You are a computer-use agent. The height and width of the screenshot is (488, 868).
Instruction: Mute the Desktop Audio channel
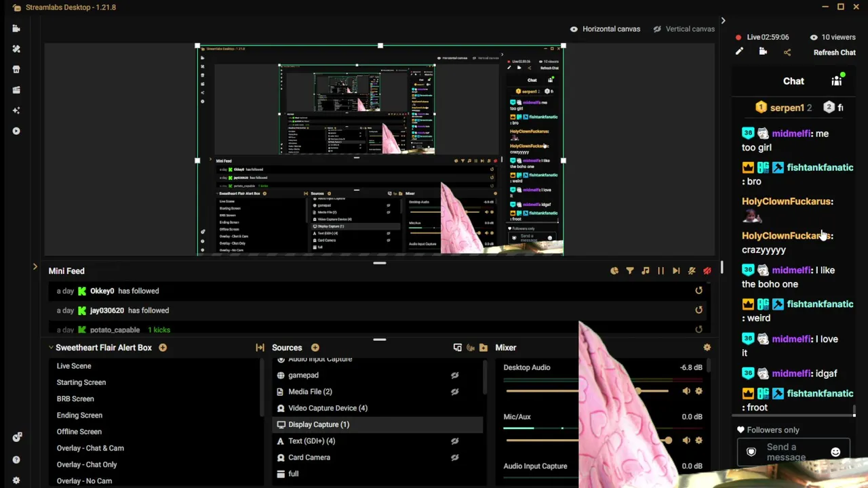[686, 391]
